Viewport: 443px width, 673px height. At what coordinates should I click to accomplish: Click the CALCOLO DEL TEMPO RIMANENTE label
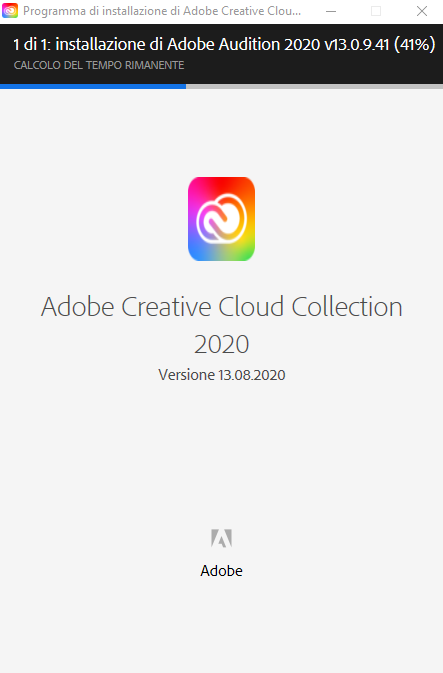pyautogui.click(x=99, y=65)
